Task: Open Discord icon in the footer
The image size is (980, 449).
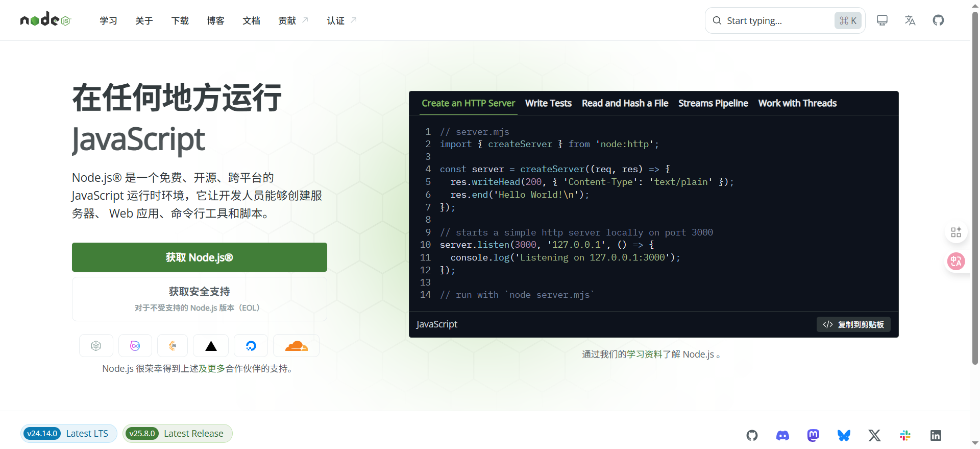Action: point(782,435)
